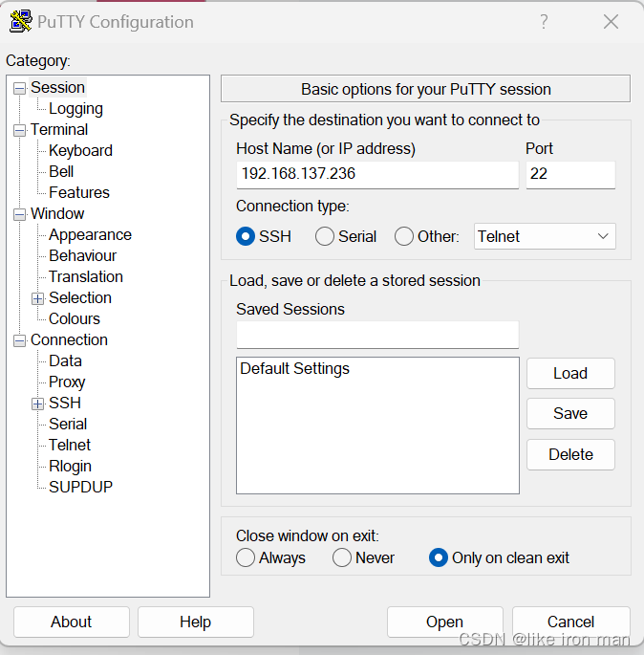This screenshot has width=644, height=655.
Task: Click the PuTTY icon in title bar
Action: point(20,21)
